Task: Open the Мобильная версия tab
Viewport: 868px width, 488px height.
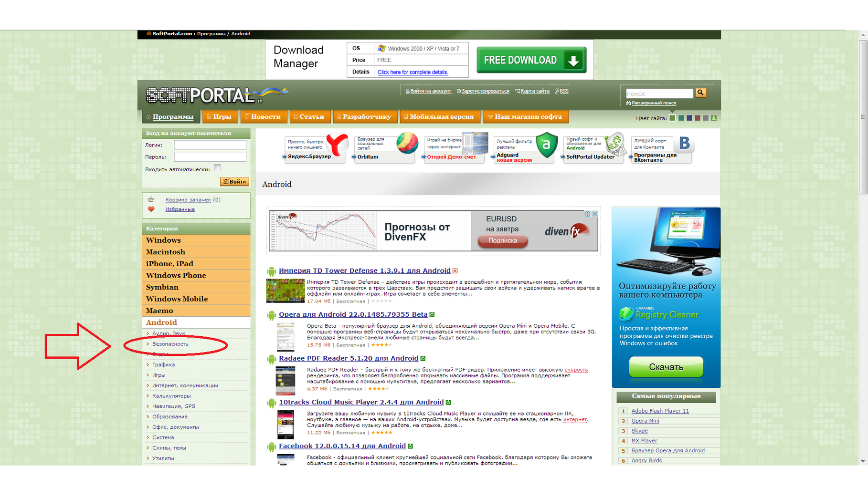Action: pos(440,117)
